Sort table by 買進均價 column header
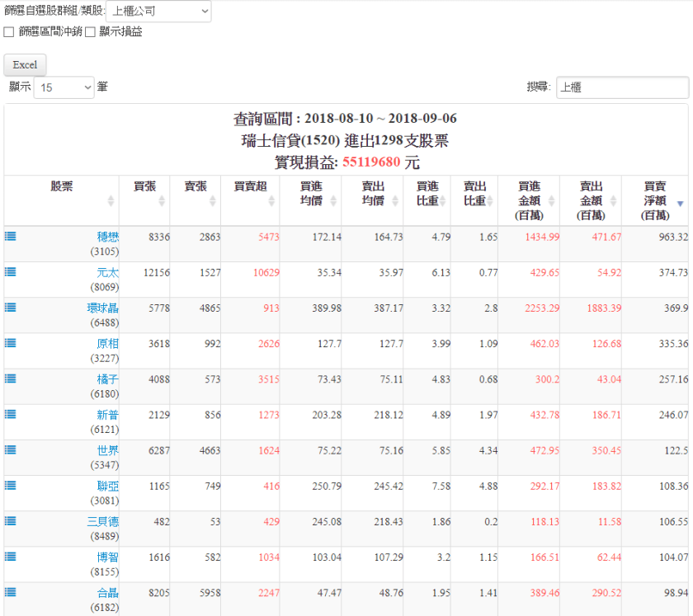Screen dimensions: 693x616 pos(310,193)
